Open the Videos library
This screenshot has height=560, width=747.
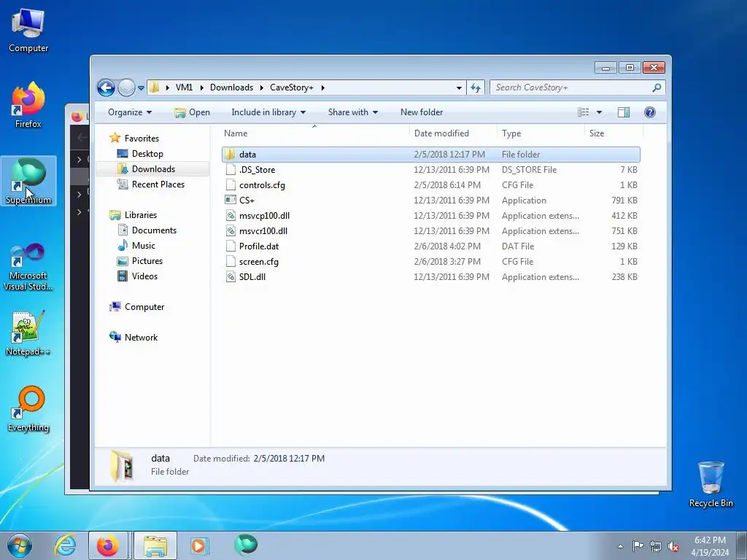pos(144,276)
